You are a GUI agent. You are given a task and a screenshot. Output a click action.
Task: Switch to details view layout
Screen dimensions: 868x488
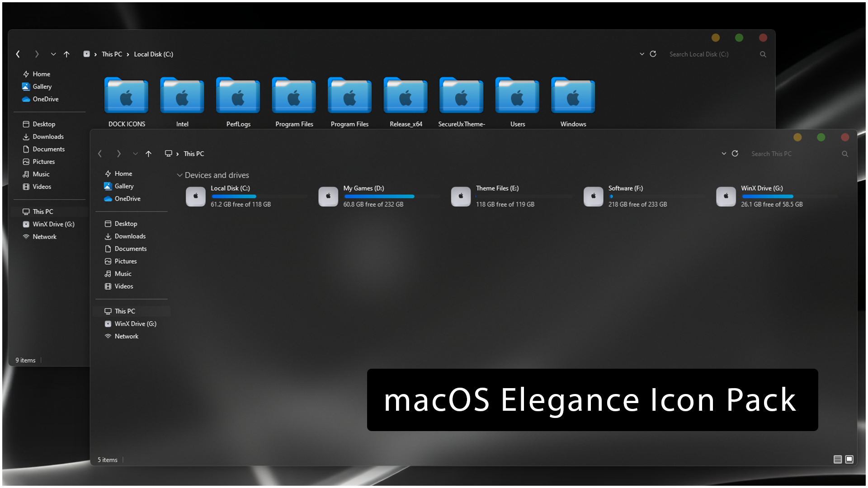(x=837, y=460)
